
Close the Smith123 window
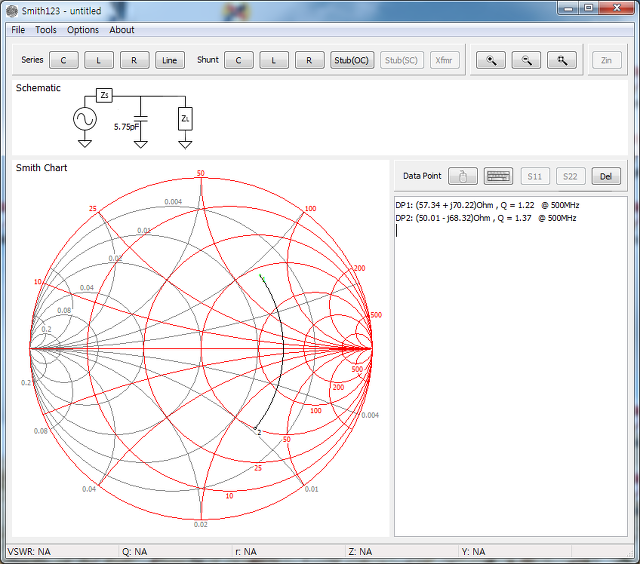coord(617,8)
